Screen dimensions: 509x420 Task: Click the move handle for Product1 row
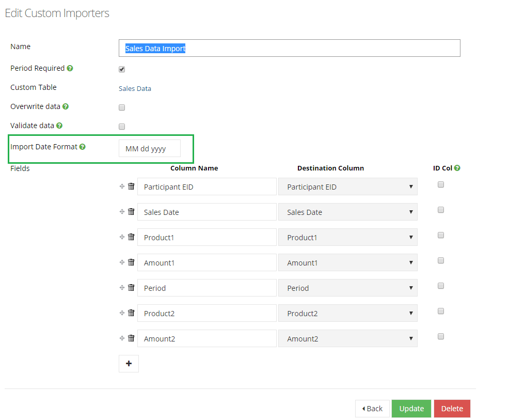click(122, 237)
